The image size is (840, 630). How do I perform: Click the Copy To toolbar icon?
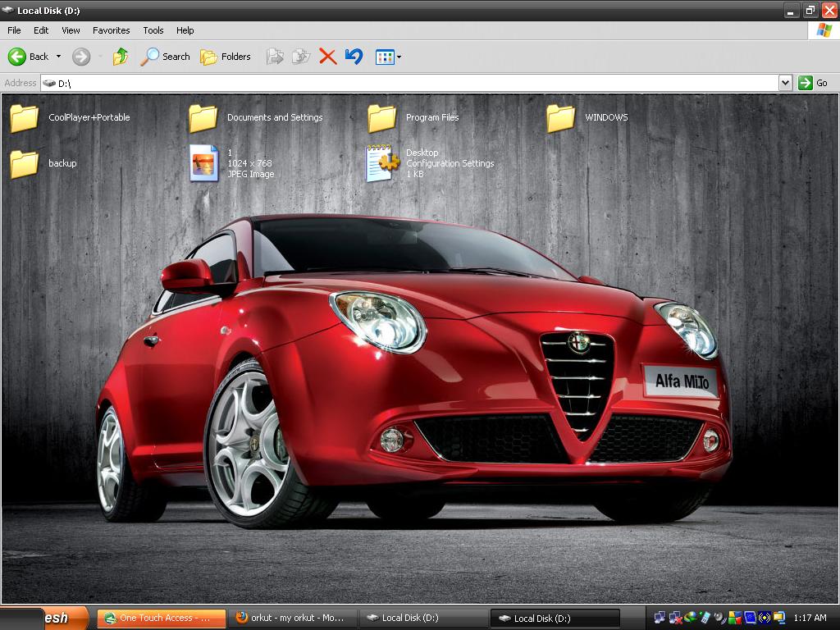coord(300,56)
